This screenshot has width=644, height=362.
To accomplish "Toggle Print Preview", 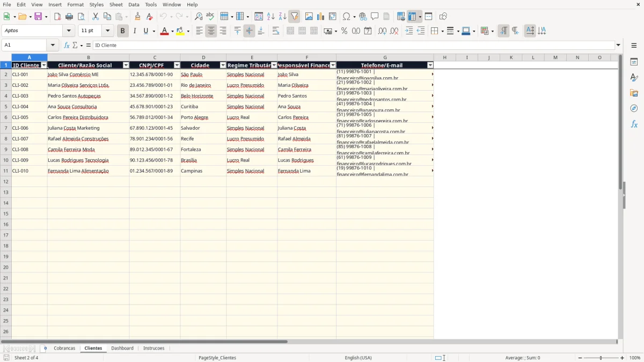I will 81,17.
